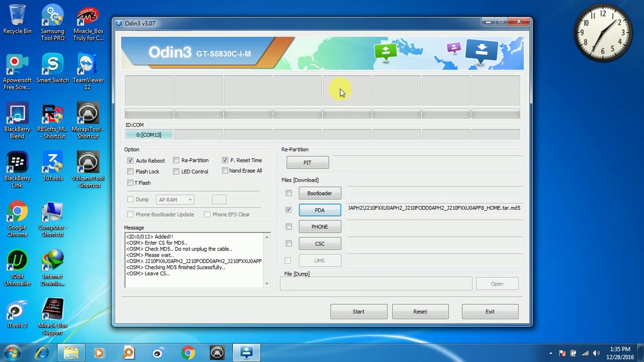Show hidden tray icons arrow

[x=550, y=353]
